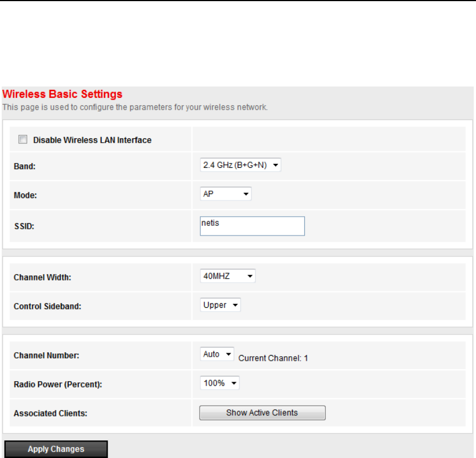The image size is (476, 458).
Task: Click the page description sentence
Action: click(135, 107)
